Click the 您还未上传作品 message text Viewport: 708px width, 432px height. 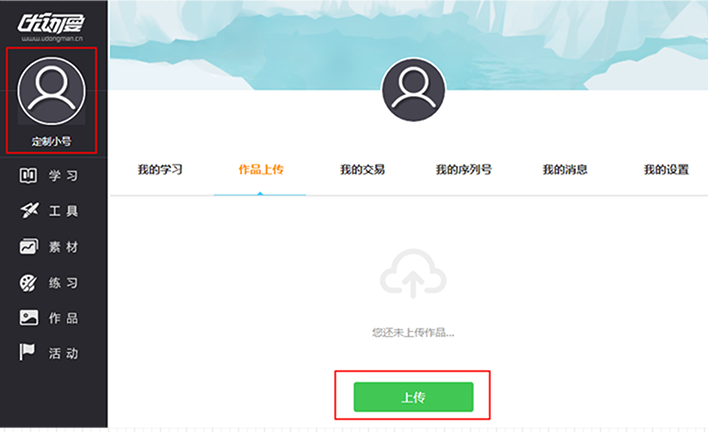pyautogui.click(x=413, y=333)
